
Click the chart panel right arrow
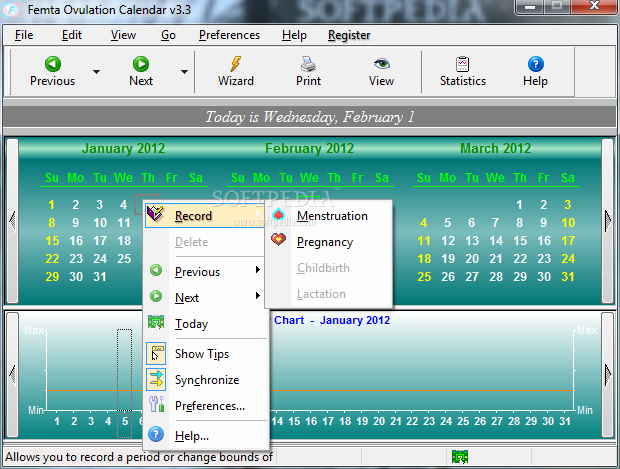(608, 374)
